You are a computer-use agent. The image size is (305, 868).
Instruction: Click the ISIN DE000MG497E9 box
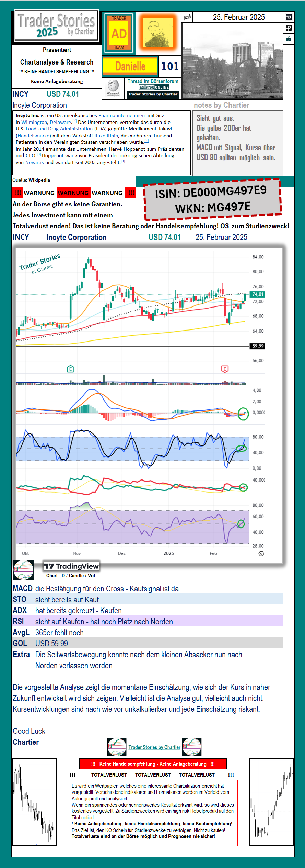tap(212, 199)
